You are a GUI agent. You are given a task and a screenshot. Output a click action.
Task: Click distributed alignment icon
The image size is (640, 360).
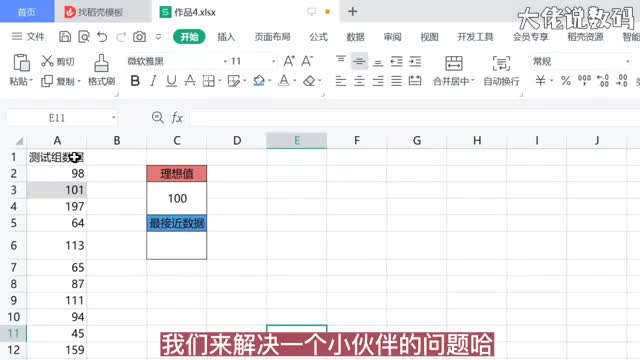tap(415, 81)
